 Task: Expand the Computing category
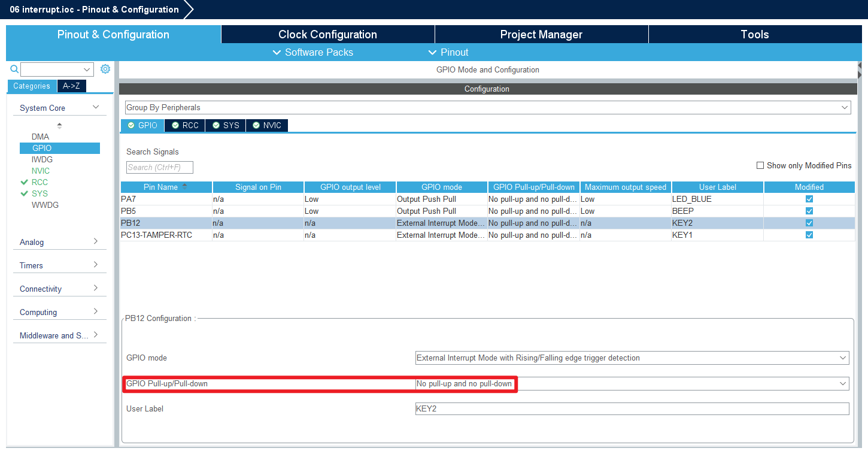pos(96,311)
